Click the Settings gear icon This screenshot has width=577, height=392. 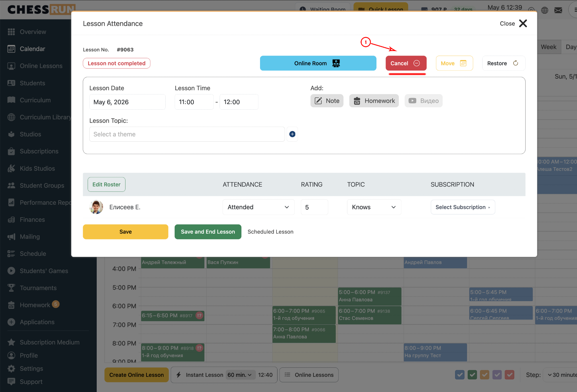point(11,369)
